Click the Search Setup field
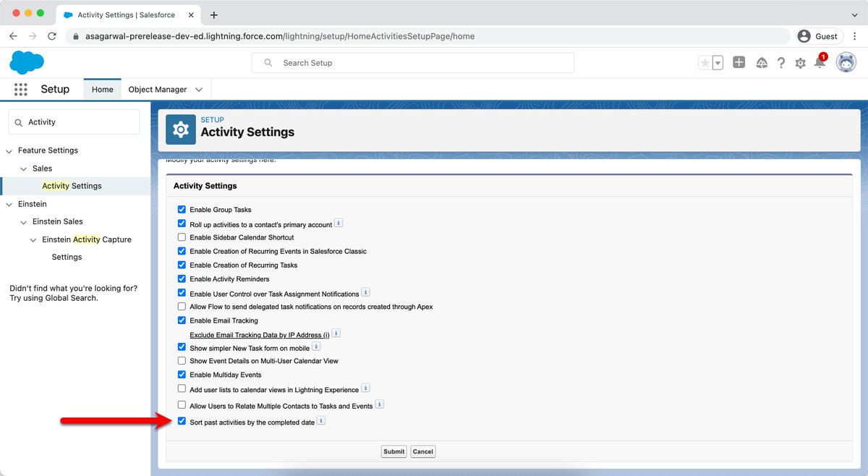 tap(412, 63)
